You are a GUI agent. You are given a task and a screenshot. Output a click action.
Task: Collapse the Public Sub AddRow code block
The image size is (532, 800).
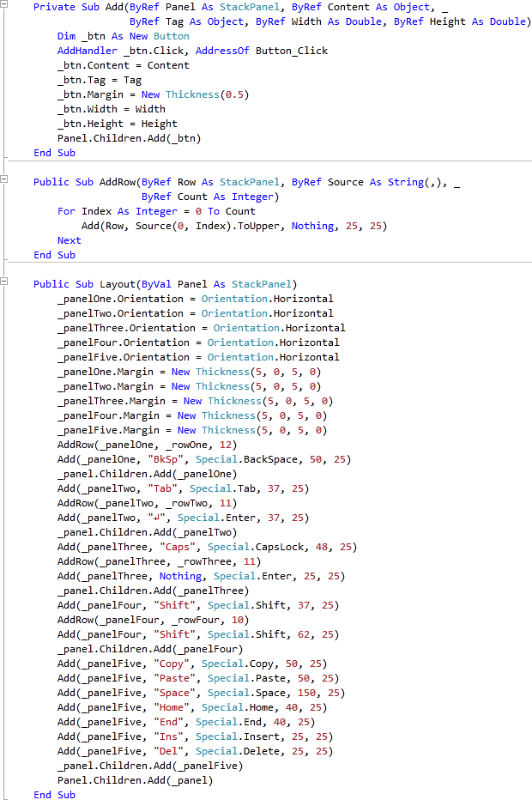pyautogui.click(x=3, y=179)
